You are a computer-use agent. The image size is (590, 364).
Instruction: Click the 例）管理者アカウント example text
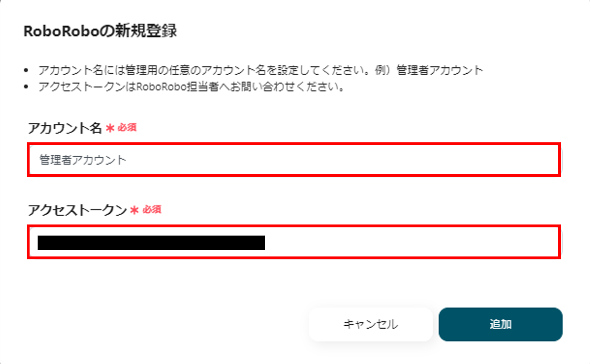429,70
